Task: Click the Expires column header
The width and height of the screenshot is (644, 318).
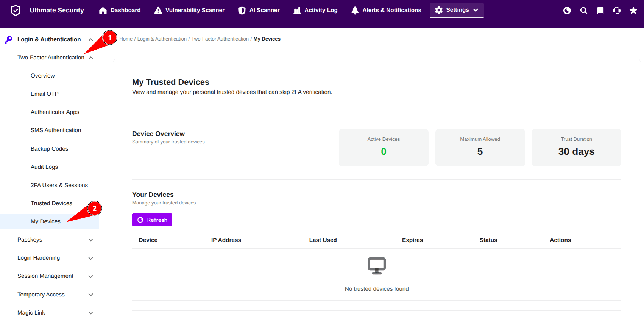Action: point(412,240)
